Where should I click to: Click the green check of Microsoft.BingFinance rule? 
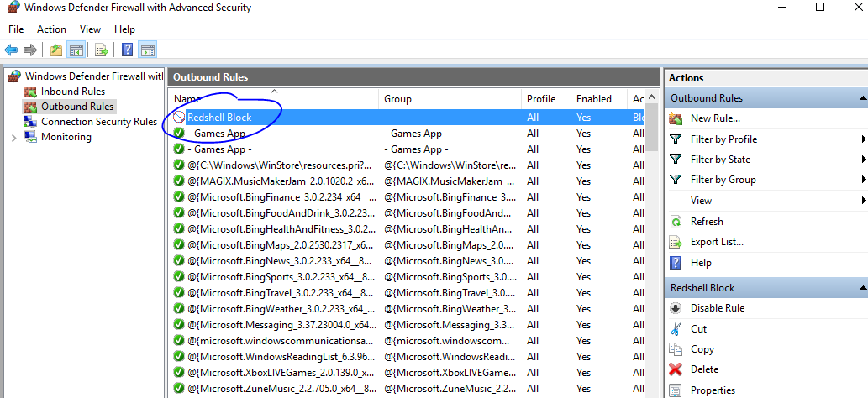(x=178, y=197)
